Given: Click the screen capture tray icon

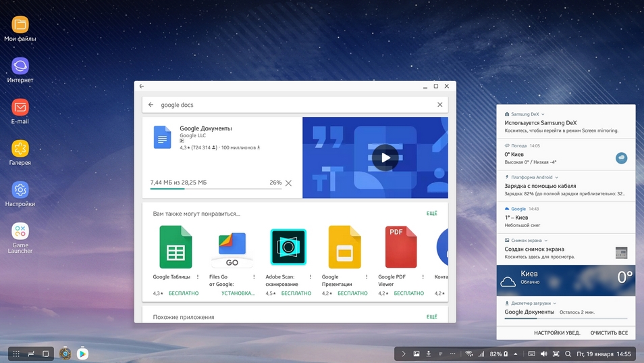Looking at the screenshot, I should coord(556,354).
